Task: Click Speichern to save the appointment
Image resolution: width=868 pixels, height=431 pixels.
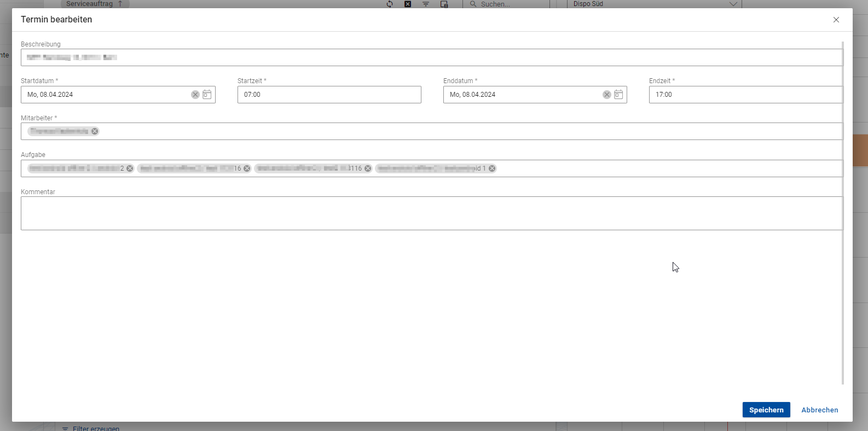Action: (x=766, y=410)
